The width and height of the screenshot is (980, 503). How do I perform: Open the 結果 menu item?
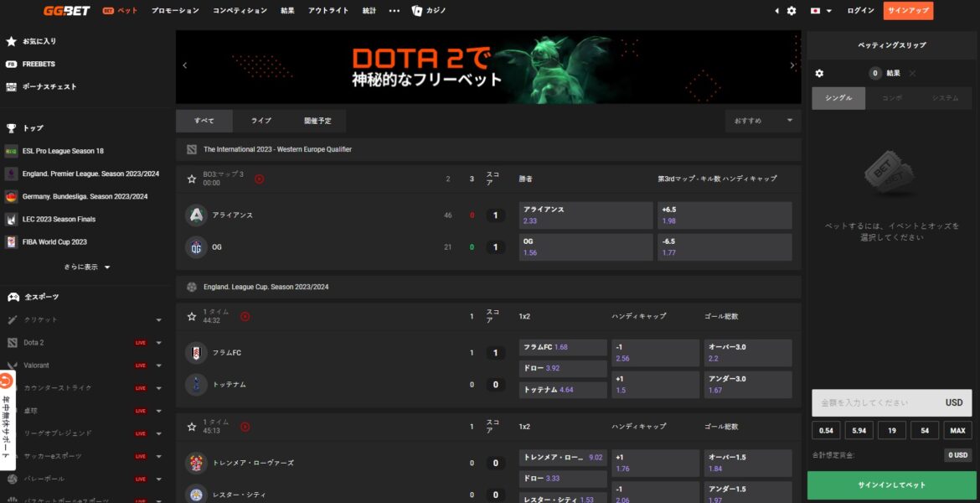coord(287,11)
